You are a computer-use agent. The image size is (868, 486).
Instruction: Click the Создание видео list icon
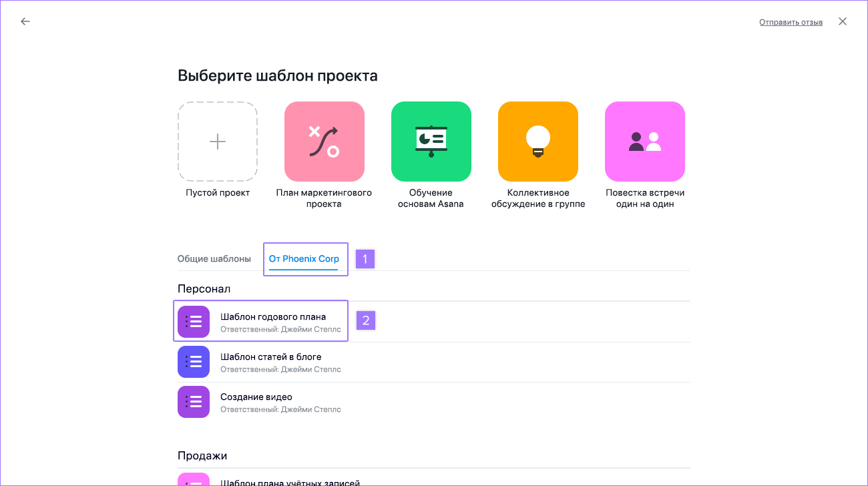pos(194,402)
